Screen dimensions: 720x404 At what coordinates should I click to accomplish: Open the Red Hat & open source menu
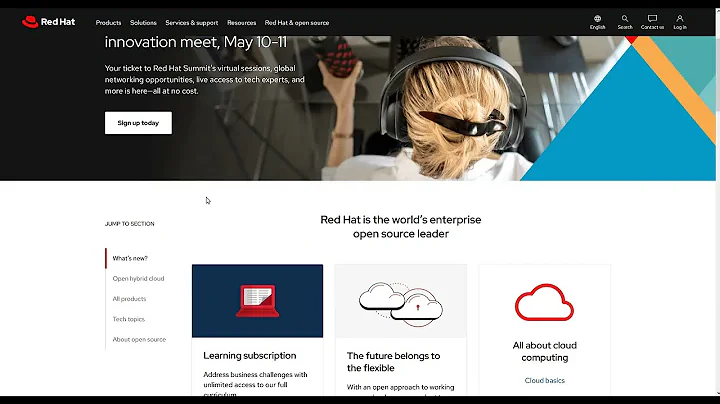pos(297,22)
